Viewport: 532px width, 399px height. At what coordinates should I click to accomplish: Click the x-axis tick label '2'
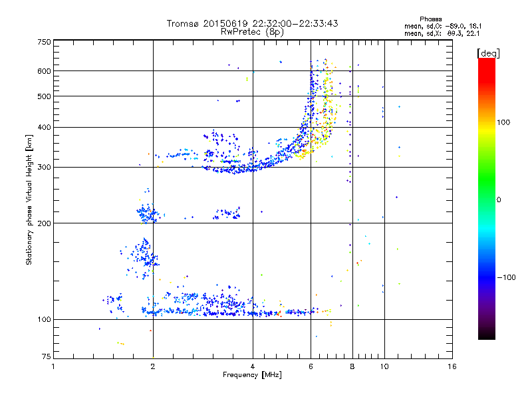click(153, 366)
